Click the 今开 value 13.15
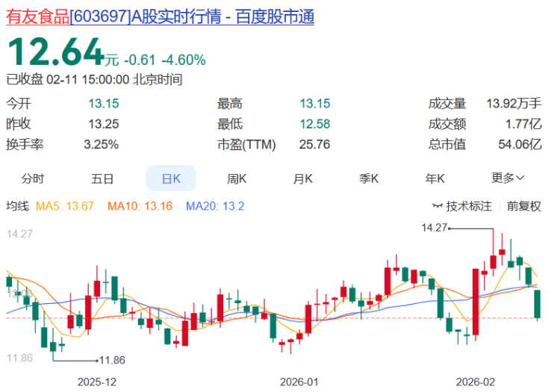The height and width of the screenshot is (392, 560). pos(104,104)
